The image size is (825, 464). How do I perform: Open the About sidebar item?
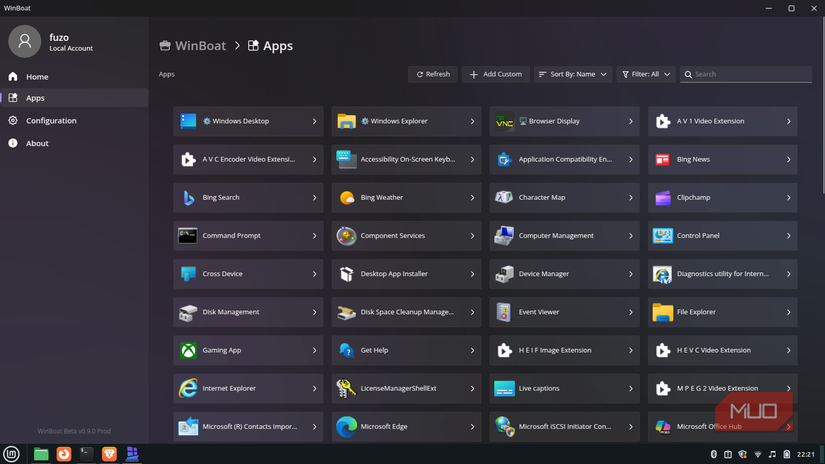(x=37, y=144)
